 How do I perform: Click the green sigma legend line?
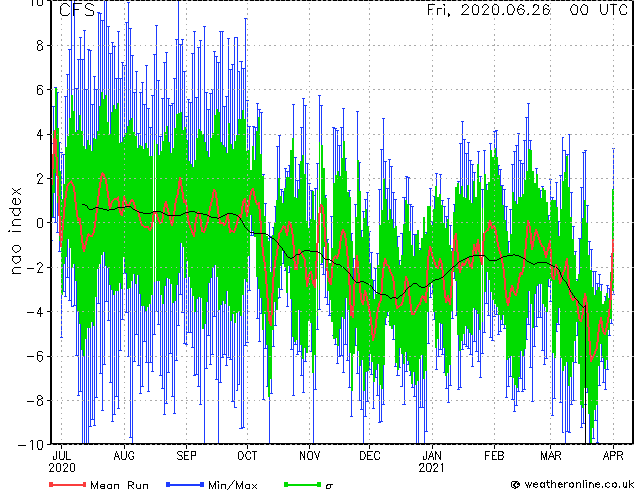[x=303, y=484]
